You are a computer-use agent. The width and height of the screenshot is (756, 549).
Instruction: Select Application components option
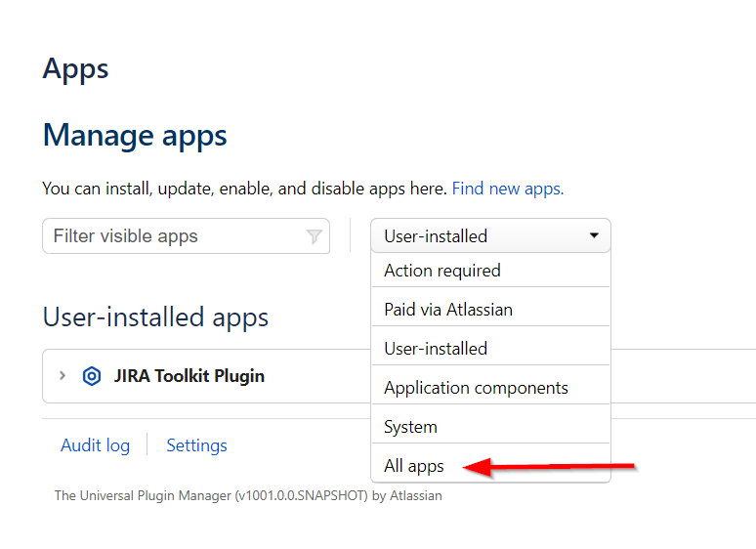pos(490,388)
